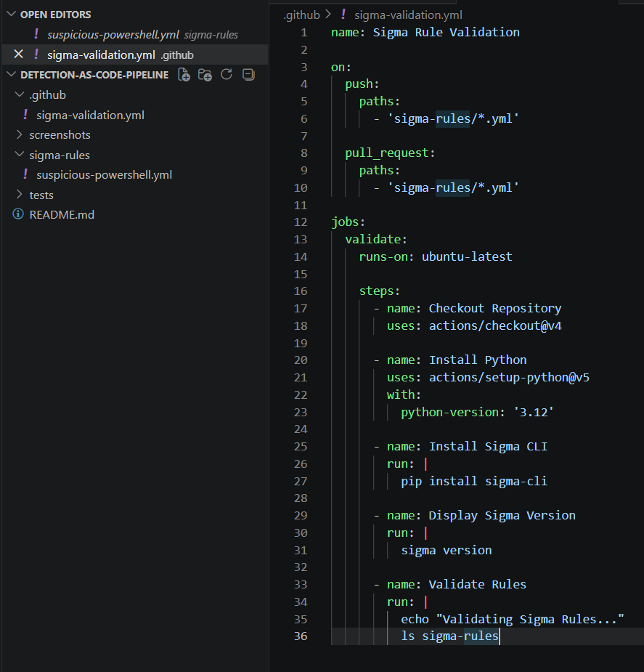Viewport: 644px width, 672px height.
Task: Select the sigma-rules folder label
Action: 60,155
